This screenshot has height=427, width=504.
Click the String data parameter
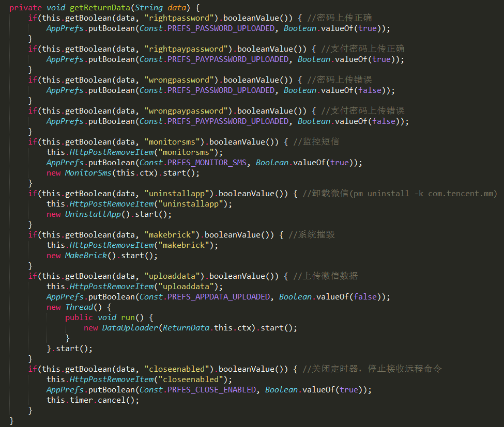coord(160,8)
